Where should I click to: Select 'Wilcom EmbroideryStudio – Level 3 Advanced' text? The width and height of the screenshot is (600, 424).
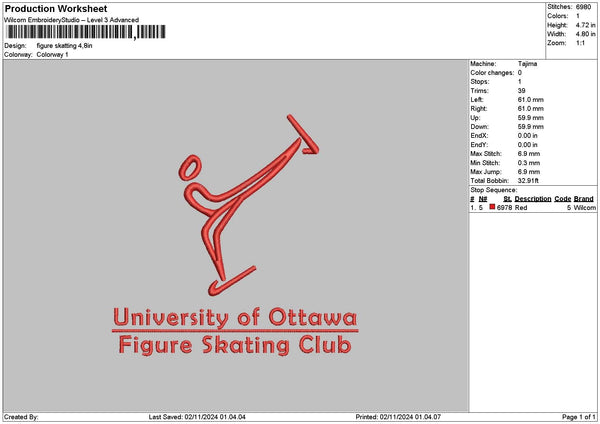[x=71, y=20]
